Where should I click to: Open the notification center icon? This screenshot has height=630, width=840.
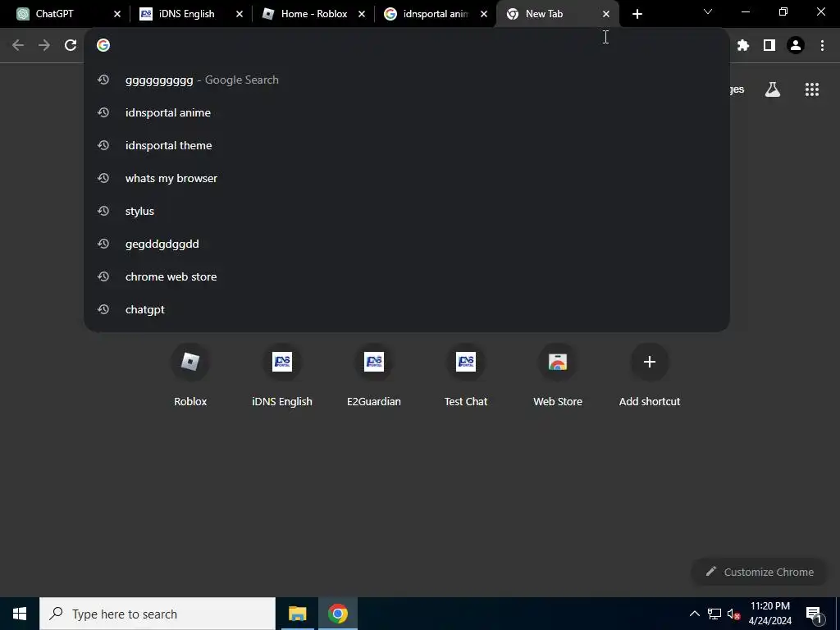814,614
